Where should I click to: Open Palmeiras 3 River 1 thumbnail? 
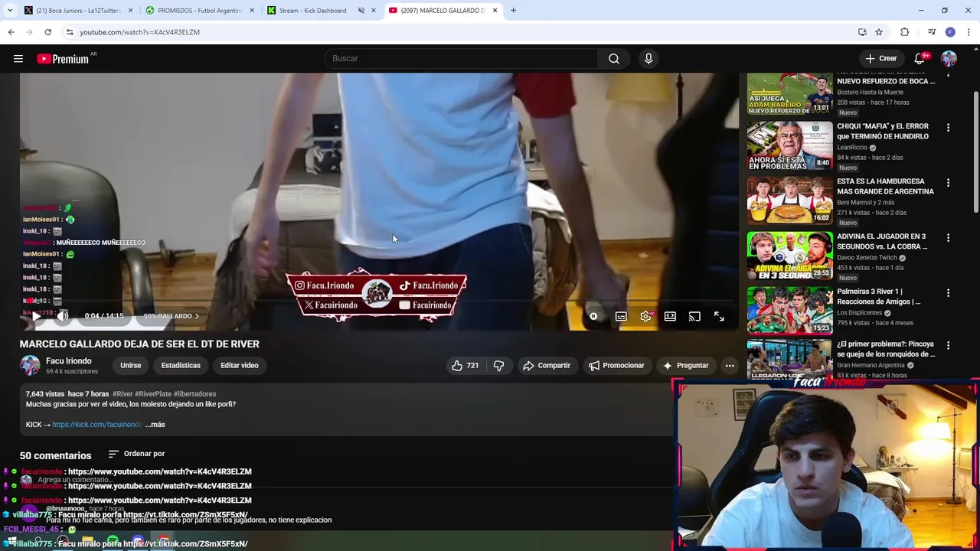pyautogui.click(x=789, y=311)
